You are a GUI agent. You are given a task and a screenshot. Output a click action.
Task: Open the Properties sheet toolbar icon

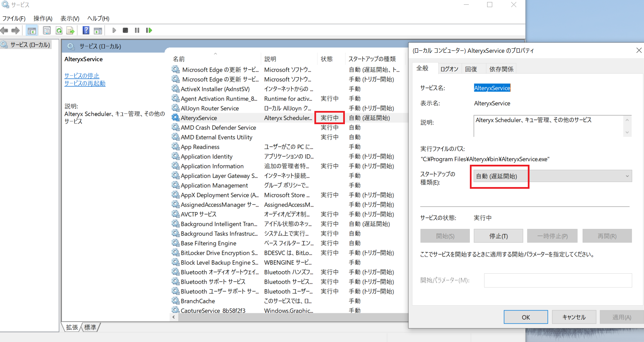click(x=47, y=30)
